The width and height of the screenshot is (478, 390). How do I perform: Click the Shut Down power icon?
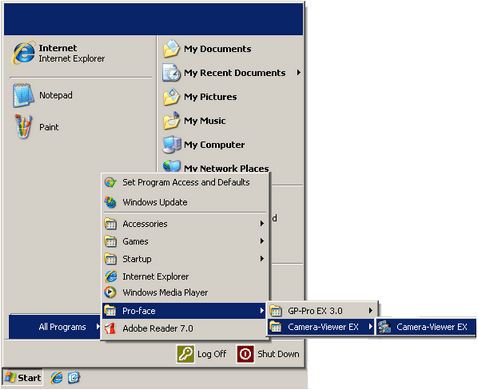click(245, 354)
